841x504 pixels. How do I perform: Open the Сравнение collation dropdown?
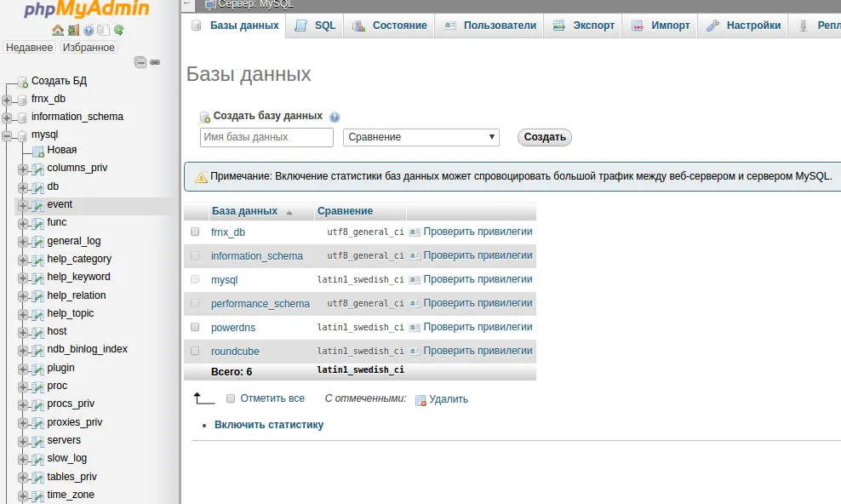click(421, 137)
